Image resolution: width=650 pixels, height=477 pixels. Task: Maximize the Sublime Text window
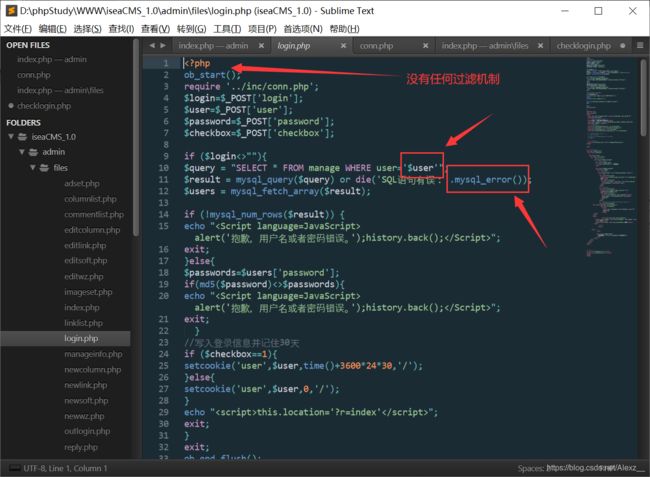tap(598, 11)
